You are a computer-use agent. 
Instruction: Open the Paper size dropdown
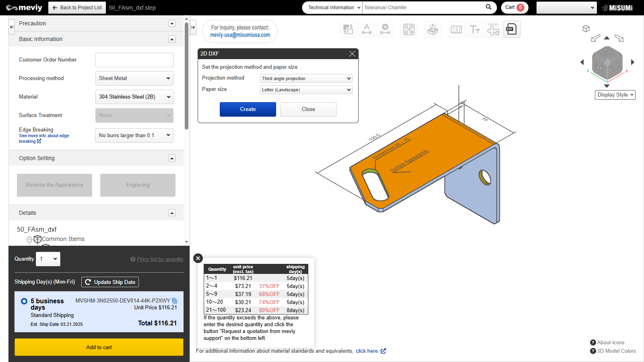point(306,90)
